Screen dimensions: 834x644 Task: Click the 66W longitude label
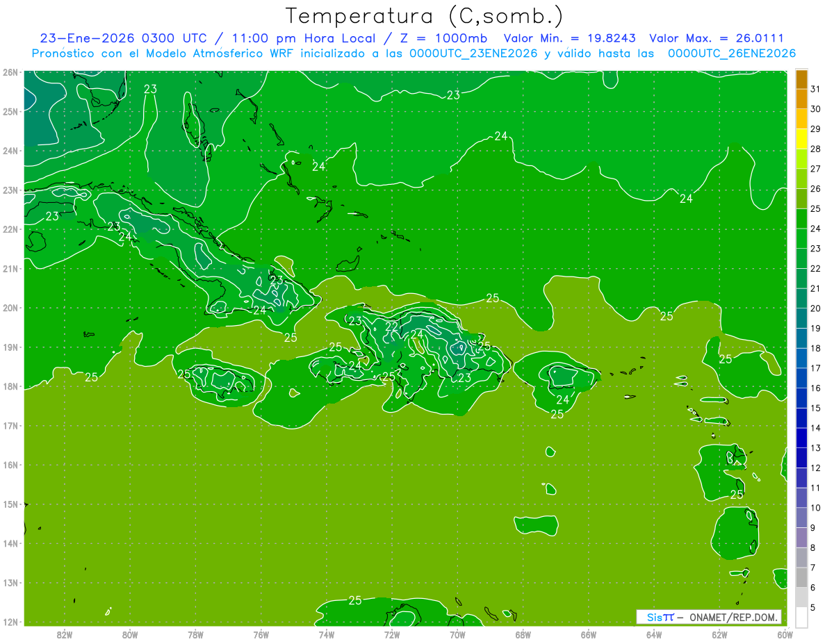pos(589,634)
